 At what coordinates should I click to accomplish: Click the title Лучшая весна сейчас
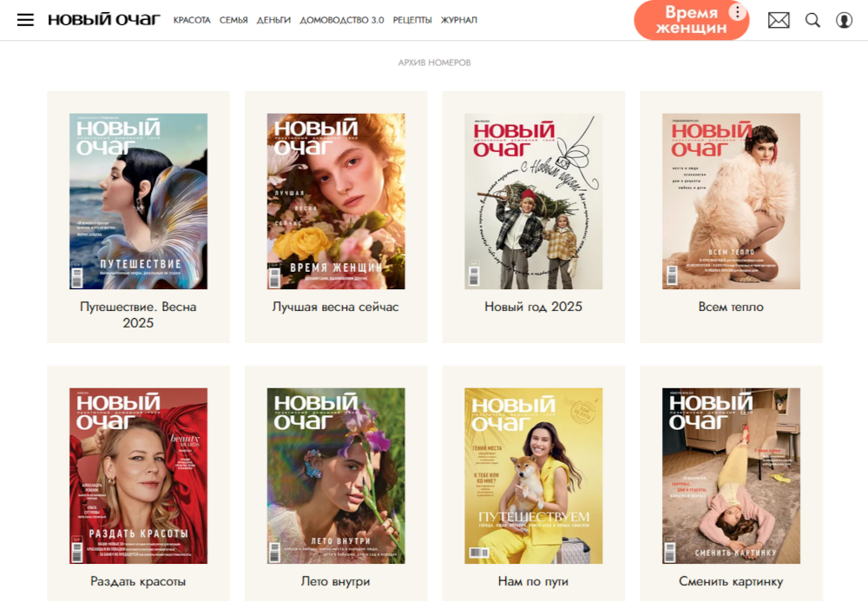(335, 307)
